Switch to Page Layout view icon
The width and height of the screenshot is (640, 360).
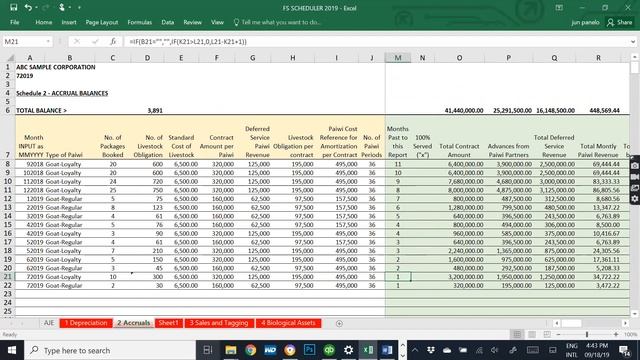coord(532,334)
